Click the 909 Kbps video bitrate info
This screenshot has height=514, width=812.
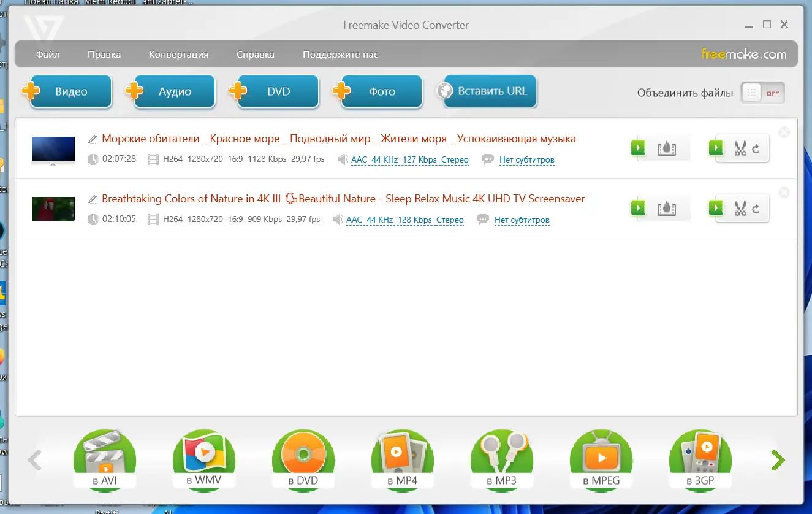click(x=265, y=220)
